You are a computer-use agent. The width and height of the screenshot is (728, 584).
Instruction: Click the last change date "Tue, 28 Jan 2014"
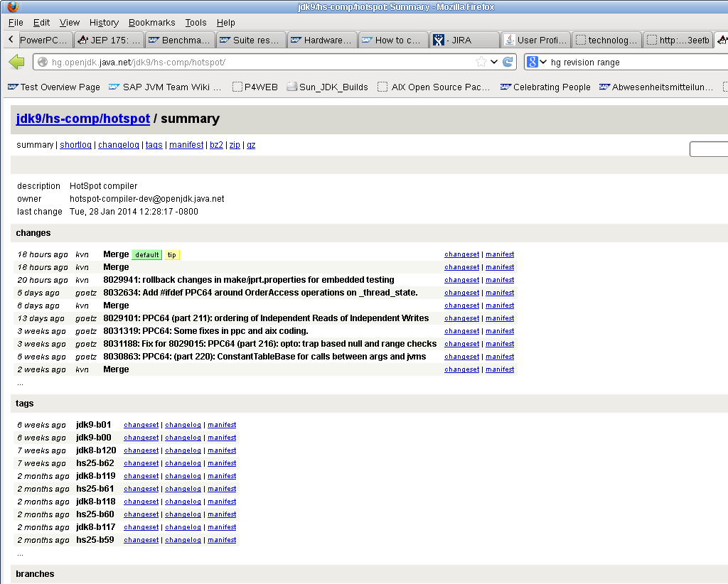103,212
